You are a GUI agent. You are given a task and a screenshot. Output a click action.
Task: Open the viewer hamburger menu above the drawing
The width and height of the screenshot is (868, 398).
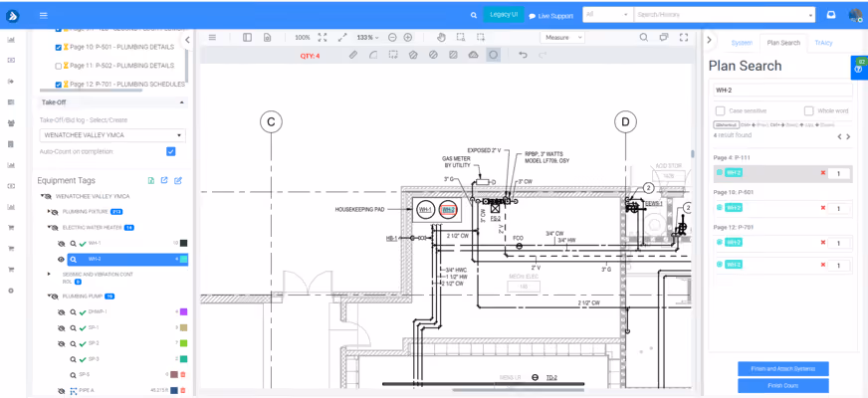tap(212, 37)
